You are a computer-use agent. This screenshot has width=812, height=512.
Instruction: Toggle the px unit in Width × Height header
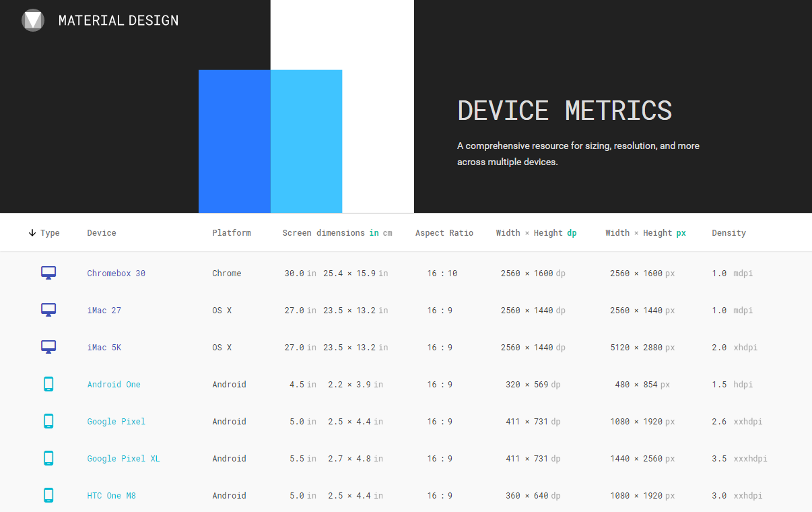pos(681,233)
